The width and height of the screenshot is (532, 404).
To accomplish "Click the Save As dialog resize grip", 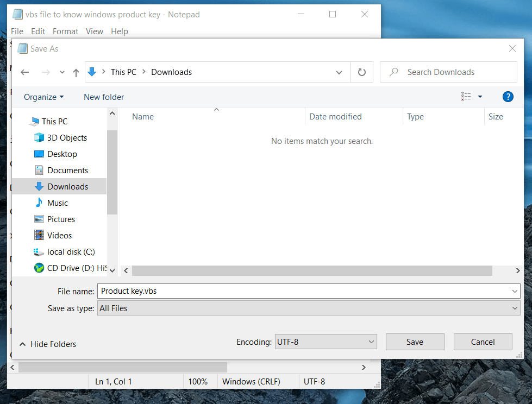I will click(520, 355).
